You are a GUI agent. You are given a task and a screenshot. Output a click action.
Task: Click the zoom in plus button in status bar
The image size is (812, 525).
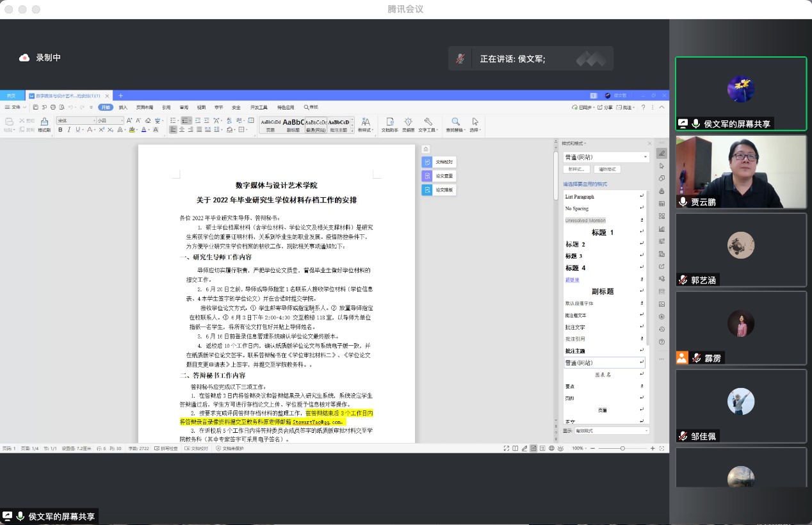click(653, 448)
